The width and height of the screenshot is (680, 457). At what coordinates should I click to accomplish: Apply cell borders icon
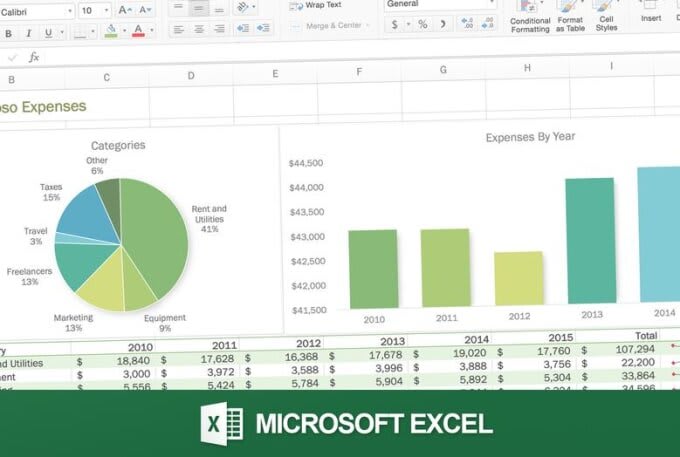pos(80,32)
